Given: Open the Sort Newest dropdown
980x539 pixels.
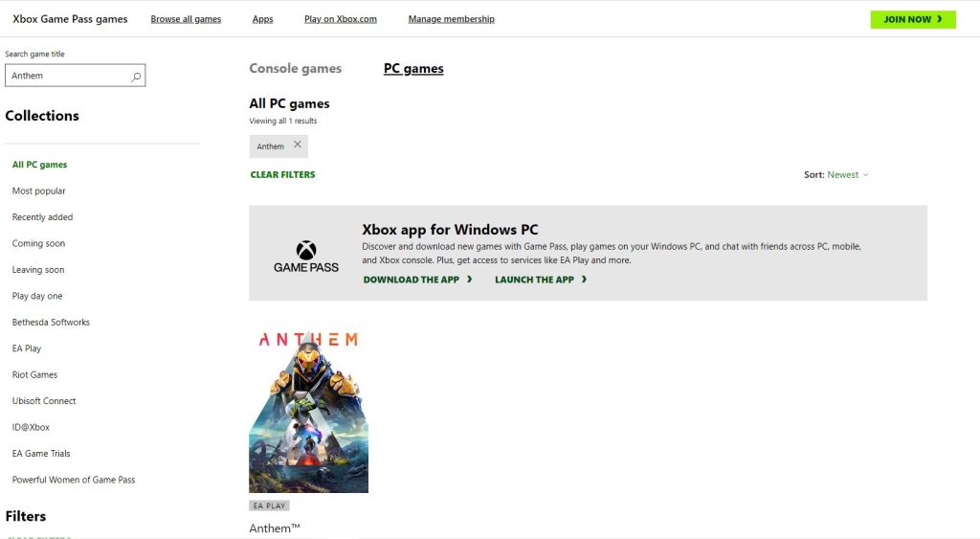Looking at the screenshot, I should pyautogui.click(x=848, y=175).
